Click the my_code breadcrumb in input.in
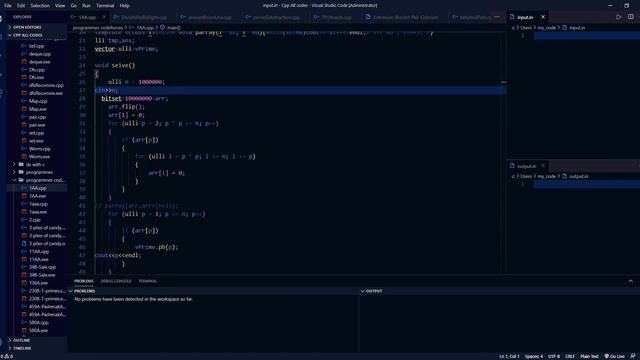The height and width of the screenshot is (360, 640). [x=547, y=28]
